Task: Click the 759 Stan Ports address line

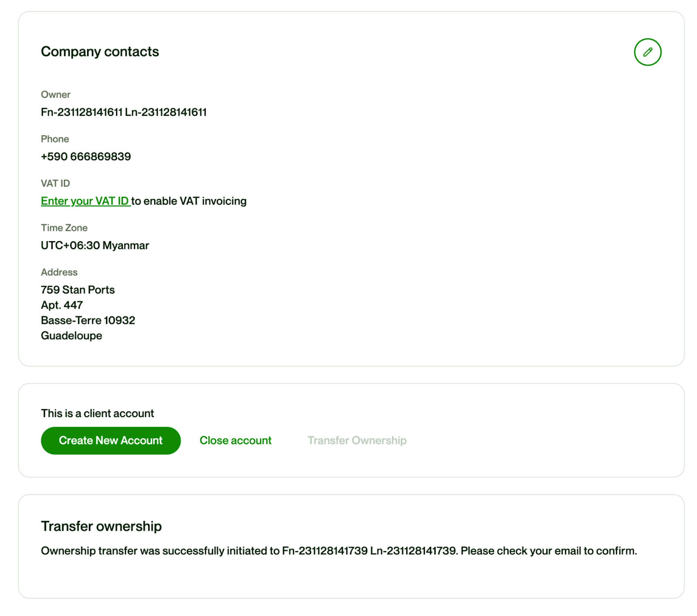Action: 78,290
